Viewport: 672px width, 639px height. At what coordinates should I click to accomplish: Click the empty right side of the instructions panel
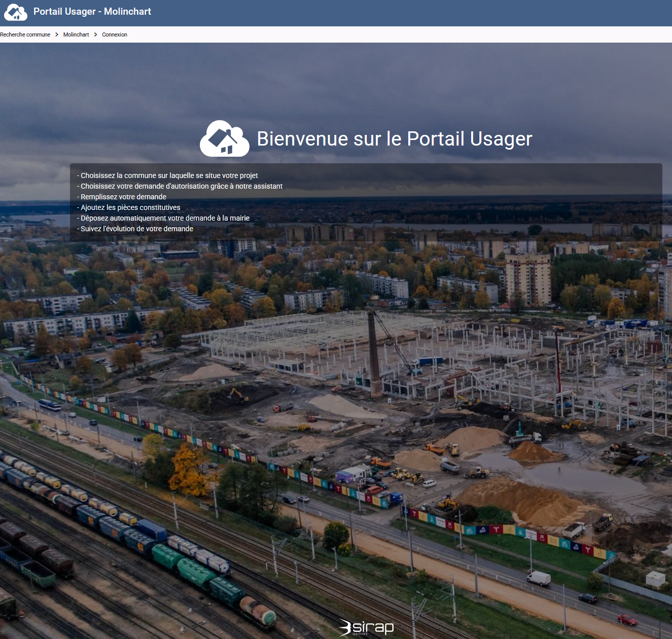(x=482, y=203)
